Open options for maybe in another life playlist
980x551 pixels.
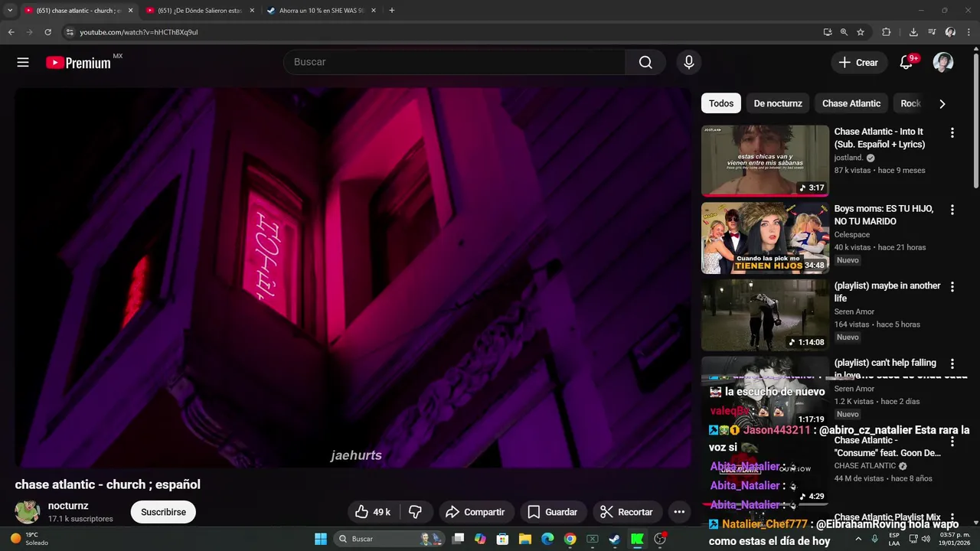point(952,287)
